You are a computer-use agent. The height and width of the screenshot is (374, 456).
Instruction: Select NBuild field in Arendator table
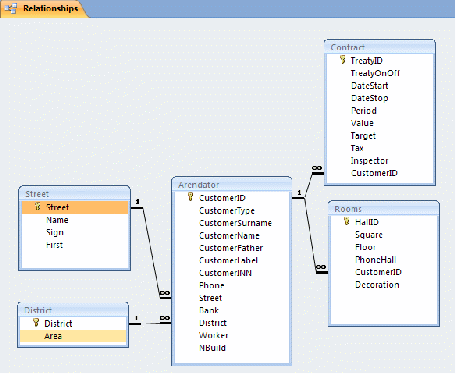pyautogui.click(x=212, y=348)
